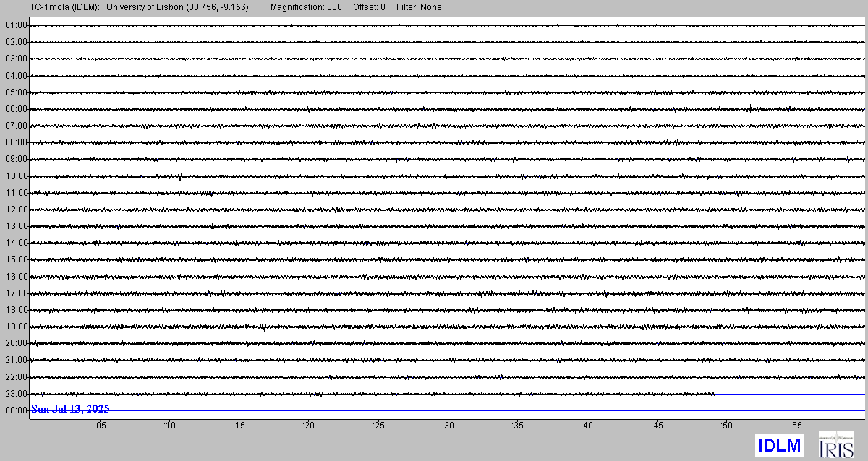The height and width of the screenshot is (461, 868).
Task: Click the :10 minute axis tick
Action: [169, 426]
